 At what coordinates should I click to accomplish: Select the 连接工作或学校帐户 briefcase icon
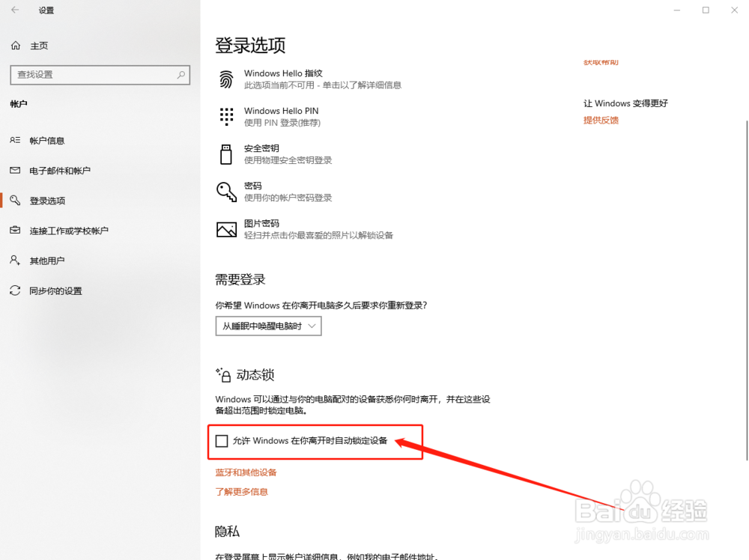[15, 230]
